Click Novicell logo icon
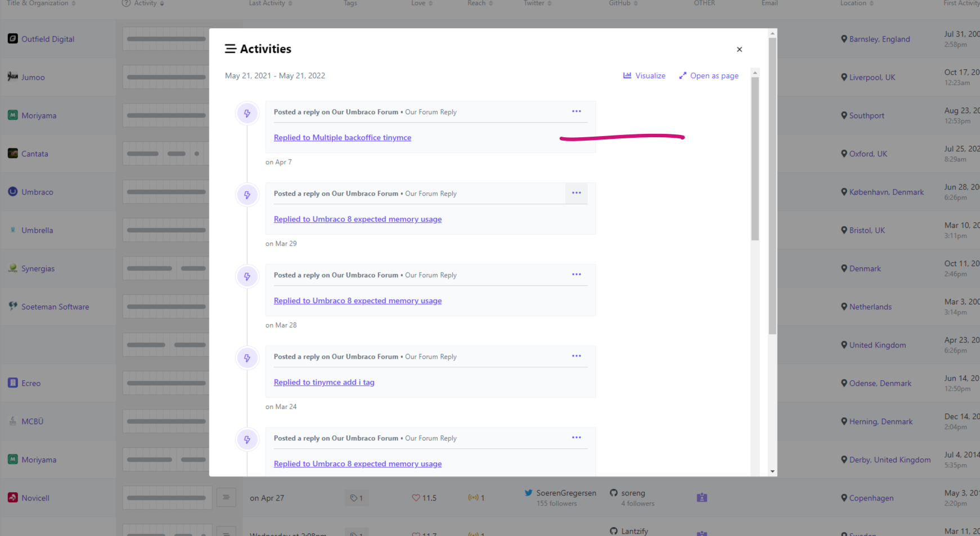This screenshot has height=536, width=980. 12,497
